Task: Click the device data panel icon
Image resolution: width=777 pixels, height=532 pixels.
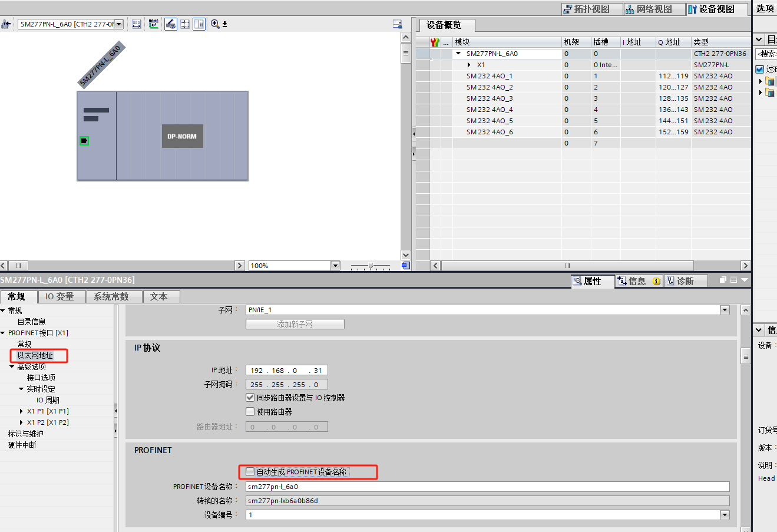Action: point(398,24)
